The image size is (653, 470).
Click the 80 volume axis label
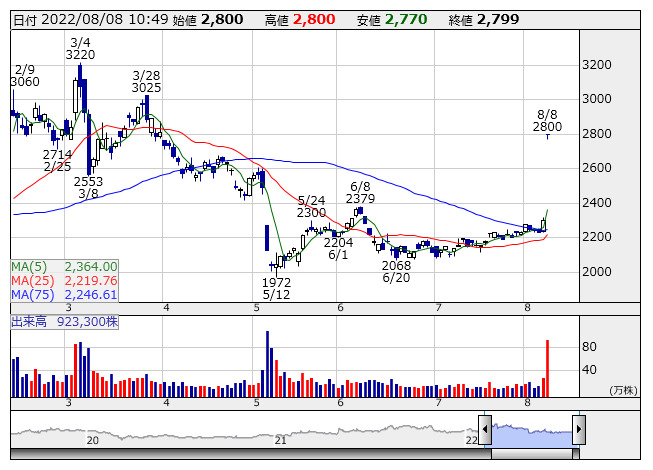pos(589,346)
